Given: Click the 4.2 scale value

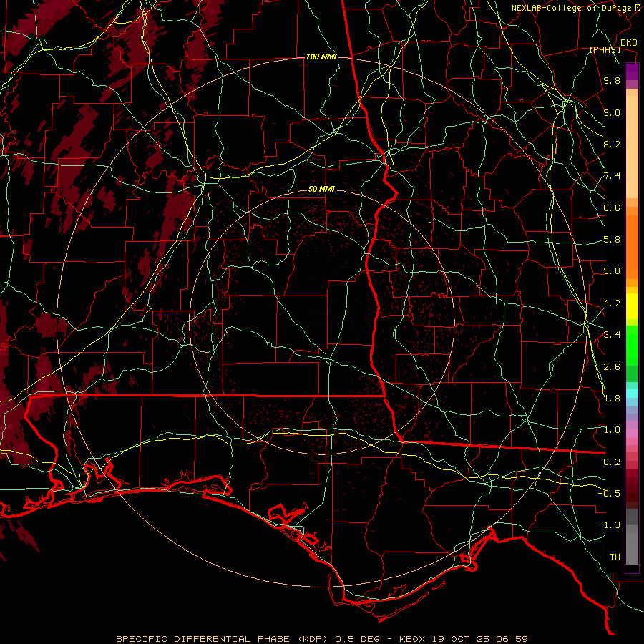Looking at the screenshot, I should click(x=612, y=303).
